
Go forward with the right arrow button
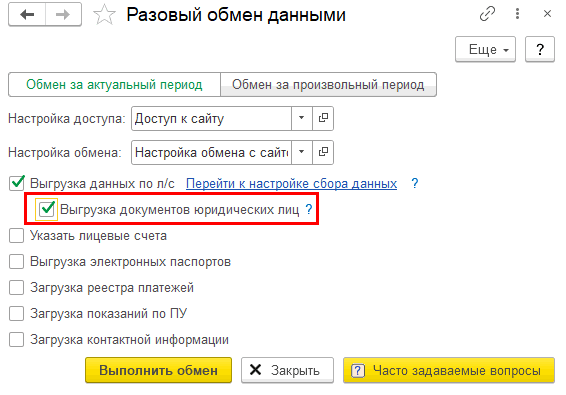(x=63, y=15)
